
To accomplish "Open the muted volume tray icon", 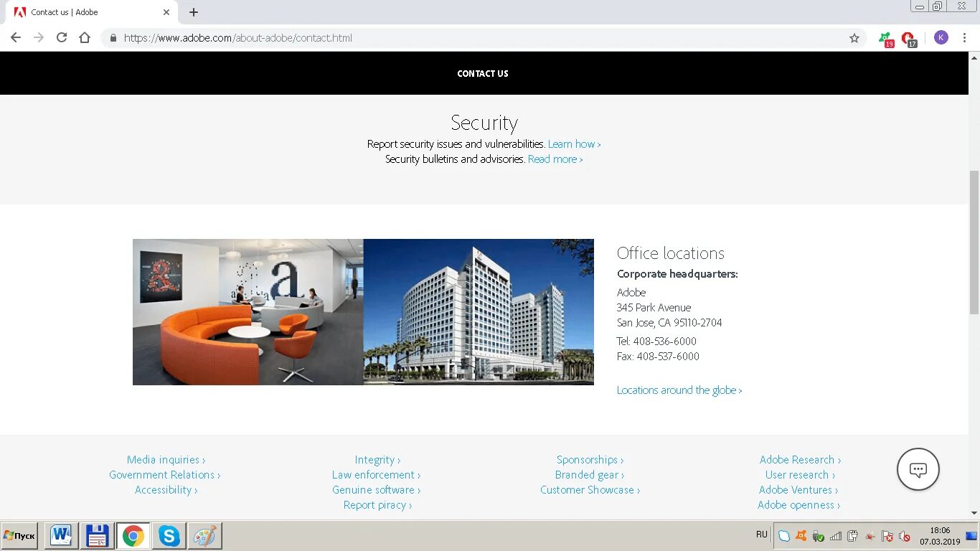I will (905, 536).
